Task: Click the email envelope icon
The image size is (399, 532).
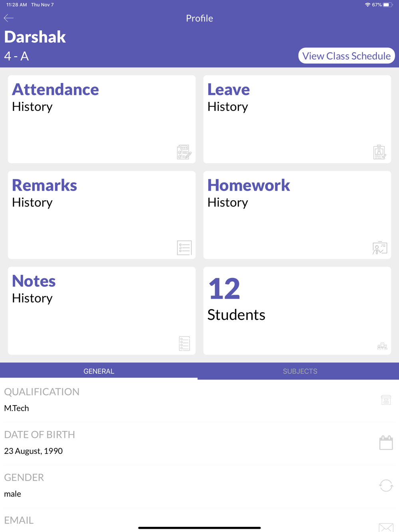Action: click(x=386, y=527)
